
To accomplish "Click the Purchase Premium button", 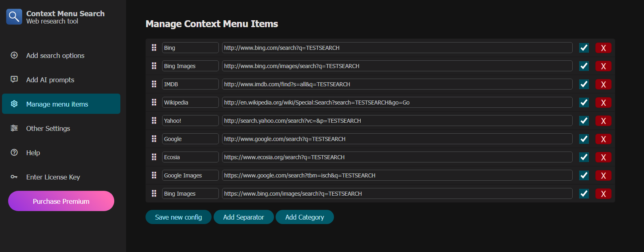I will coord(61,201).
